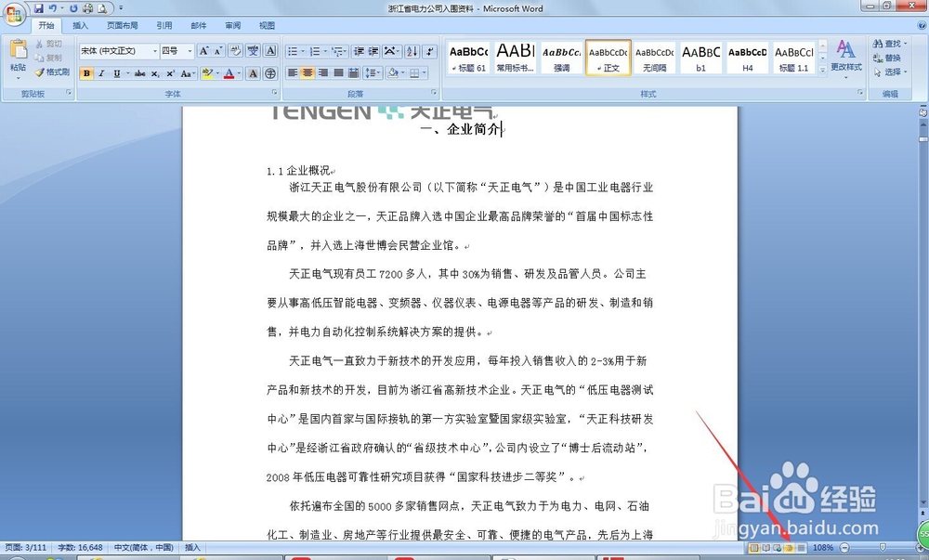Apply character border icon
Image resolution: width=929 pixels, height=560 pixels.
click(x=270, y=50)
